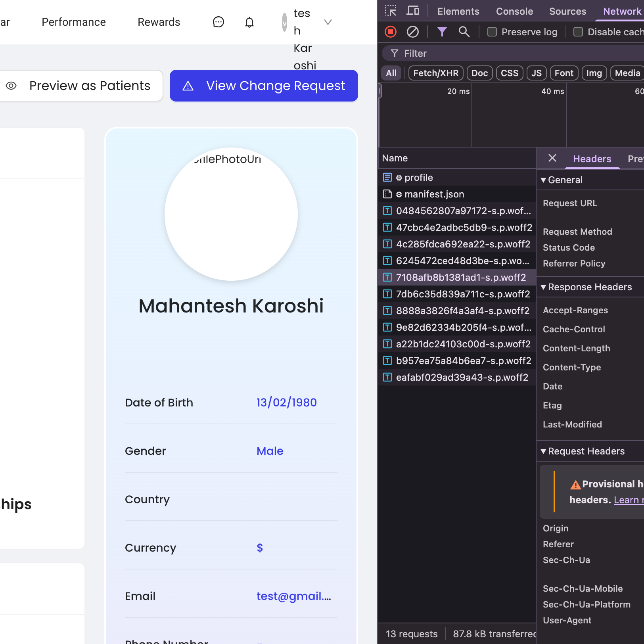
Task: Switch to the Console tab
Action: [514, 11]
